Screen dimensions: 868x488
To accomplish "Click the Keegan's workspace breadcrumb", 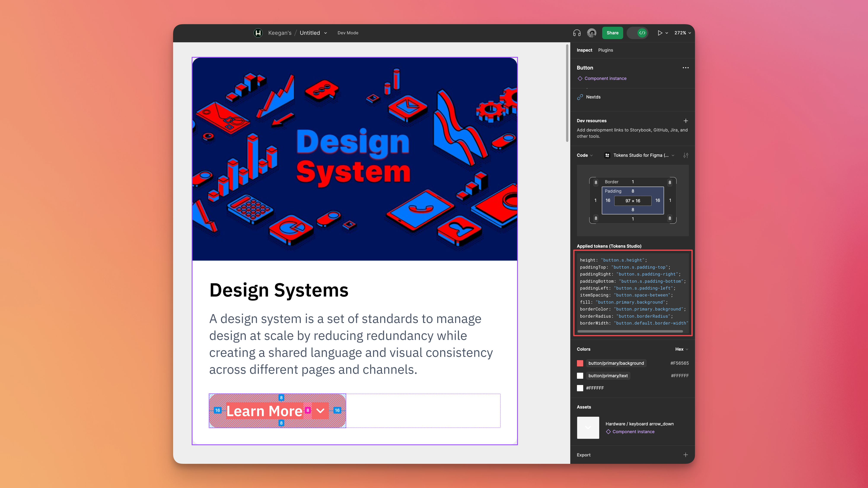I will [280, 33].
